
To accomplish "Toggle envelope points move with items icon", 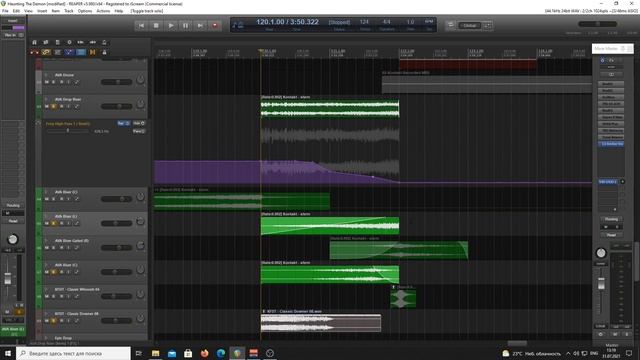I will click(x=69, y=52).
